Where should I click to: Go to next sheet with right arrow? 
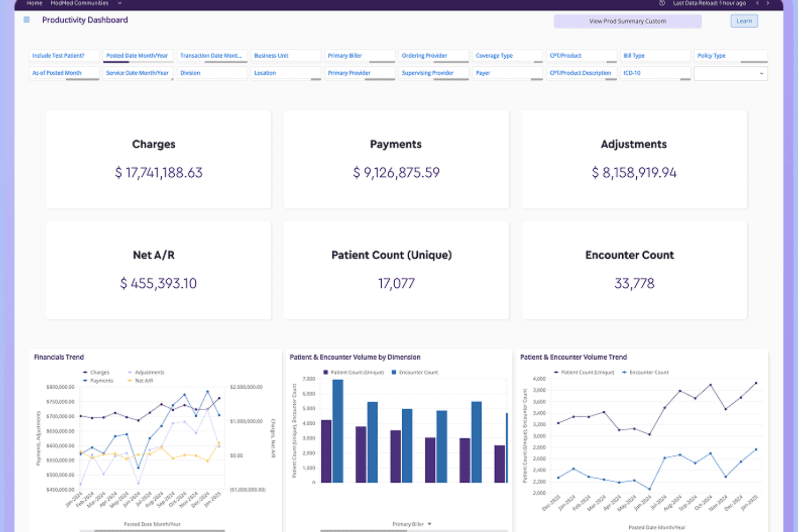[768, 3]
